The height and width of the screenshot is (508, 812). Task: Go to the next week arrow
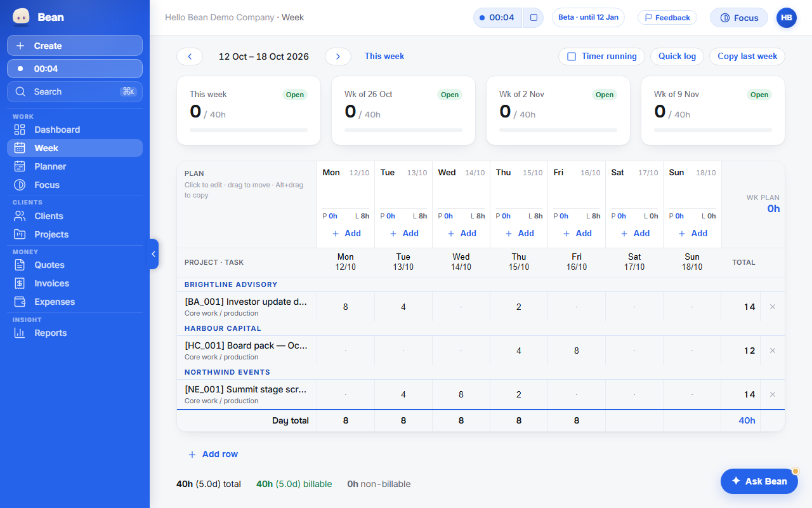tap(338, 57)
